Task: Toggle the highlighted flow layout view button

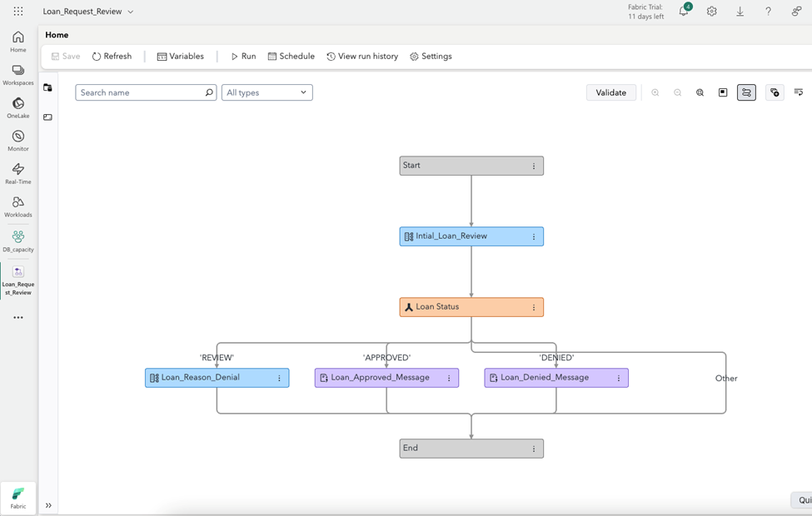Action: click(746, 92)
